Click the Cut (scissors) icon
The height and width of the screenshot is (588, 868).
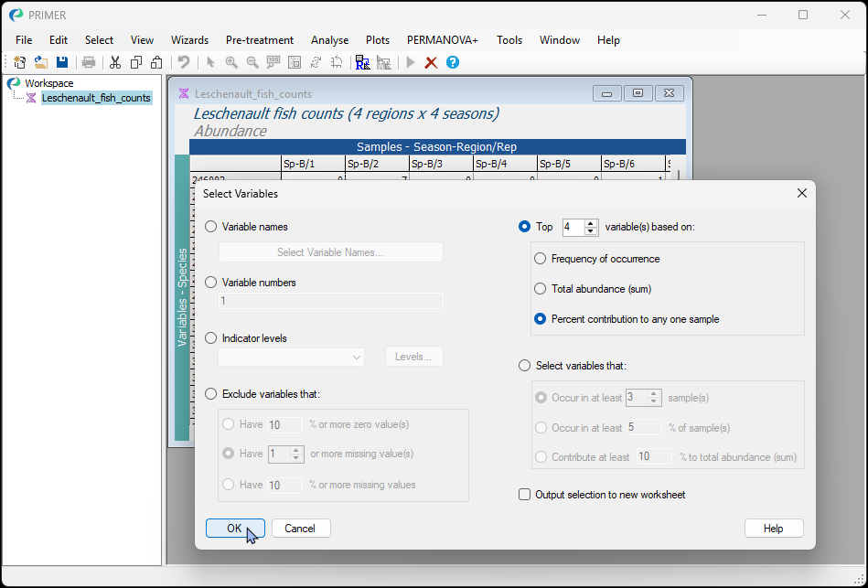click(114, 62)
